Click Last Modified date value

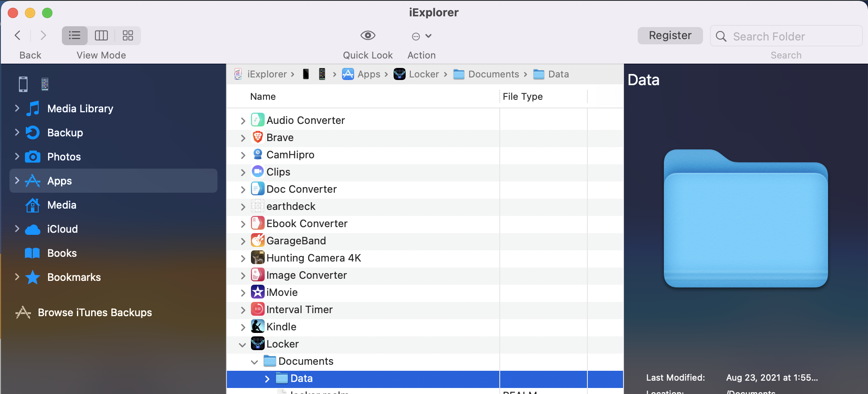click(x=772, y=378)
